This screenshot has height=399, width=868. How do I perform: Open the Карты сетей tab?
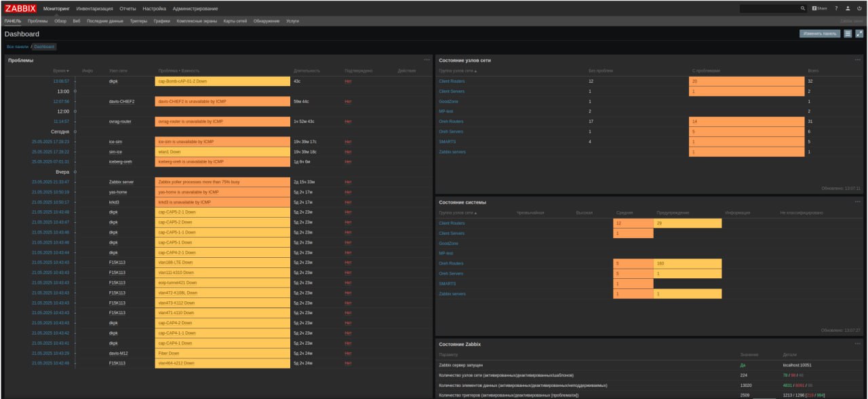click(235, 21)
